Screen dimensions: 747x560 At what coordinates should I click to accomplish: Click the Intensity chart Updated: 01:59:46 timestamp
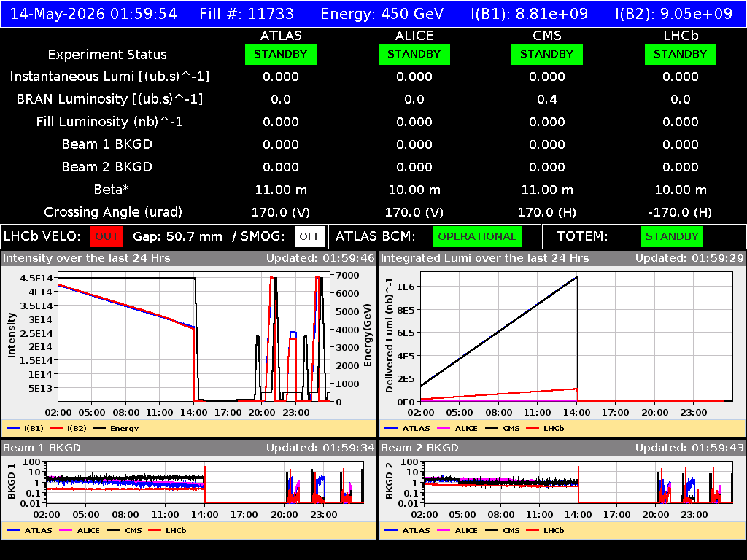[x=320, y=258]
